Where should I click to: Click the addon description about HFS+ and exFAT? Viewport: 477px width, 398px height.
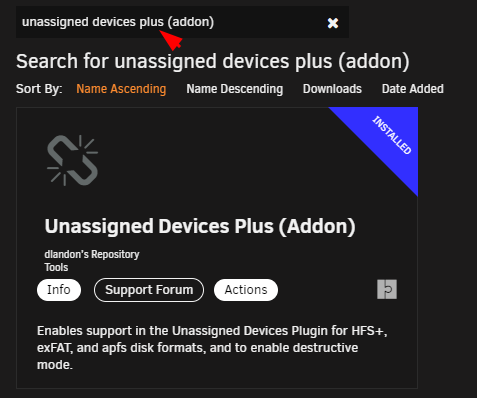pos(212,348)
